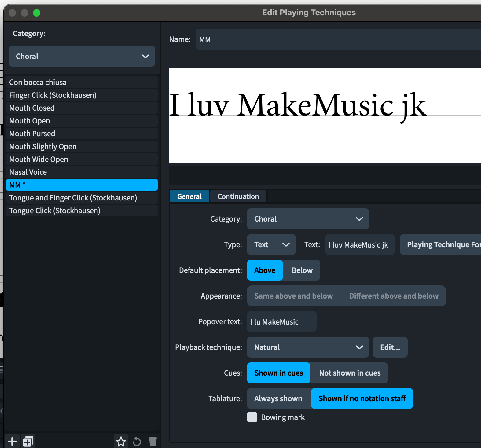
Task: Select Mouth Slightly Open technique
Action: [x=82, y=146]
